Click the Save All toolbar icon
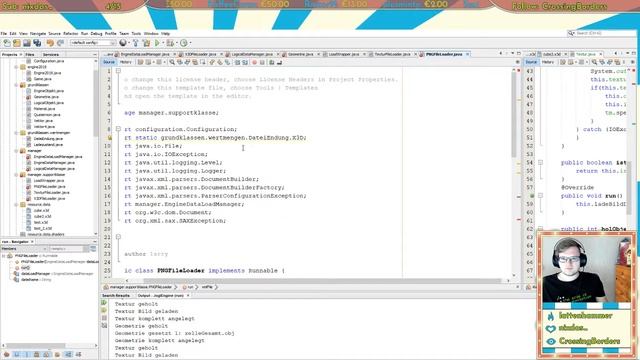The height and width of the screenshot is (360, 640). coord(37,43)
